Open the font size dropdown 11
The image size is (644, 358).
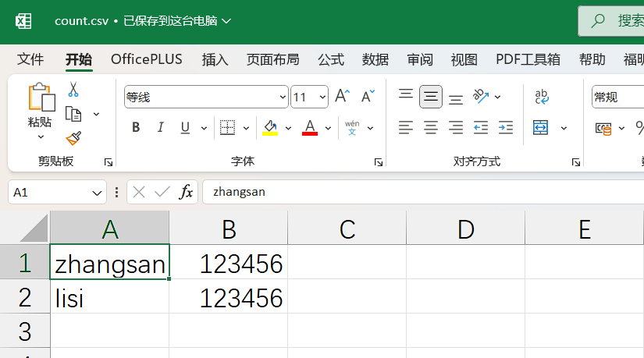[x=323, y=97]
